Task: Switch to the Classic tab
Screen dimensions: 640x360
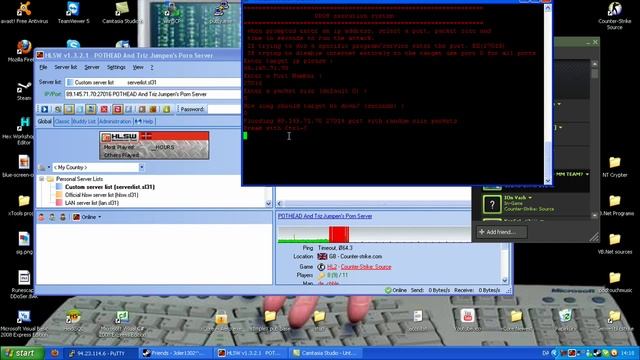Action: (x=62, y=121)
